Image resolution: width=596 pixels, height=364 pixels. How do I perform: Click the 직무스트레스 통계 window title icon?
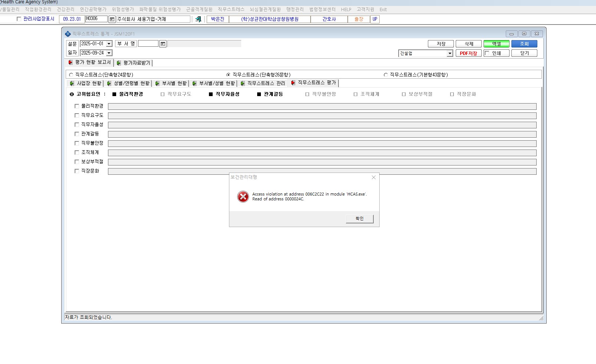[x=68, y=34]
